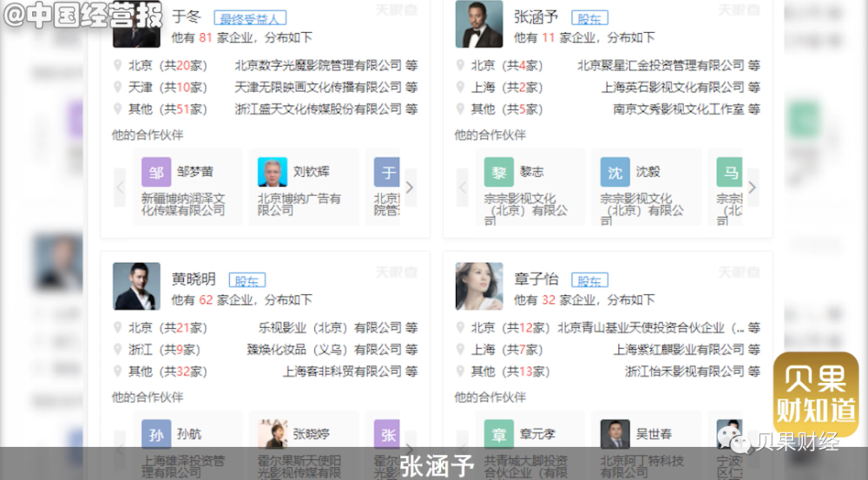Click the 股东 tag next to 黄晓明

pos(247,280)
